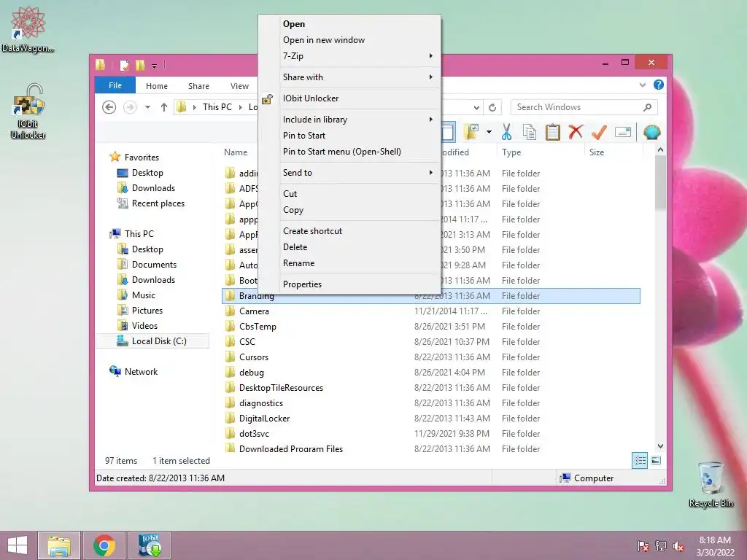The image size is (747, 560).
Task: Open Classic Explorer shell settings icon
Action: (651, 132)
